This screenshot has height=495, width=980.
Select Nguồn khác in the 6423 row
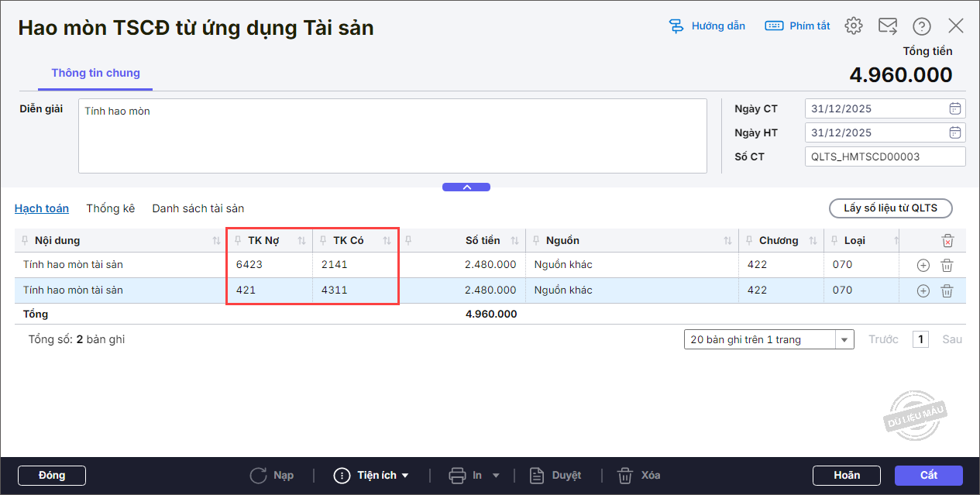631,265
